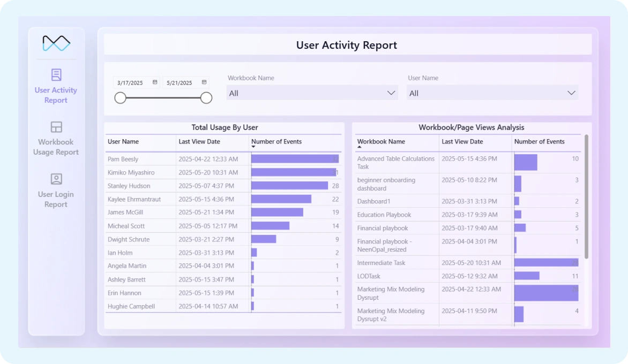The height and width of the screenshot is (364, 628).
Task: Open calendar picker for start date 3/17/2025
Action: 155,82
